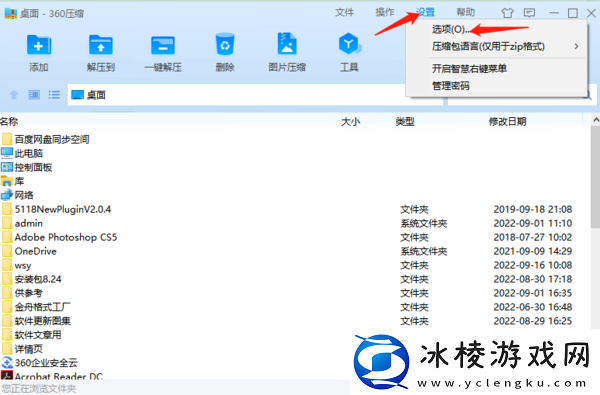
Task: Select the 5118NewPluginV2.0.4 folder
Action: [63, 209]
